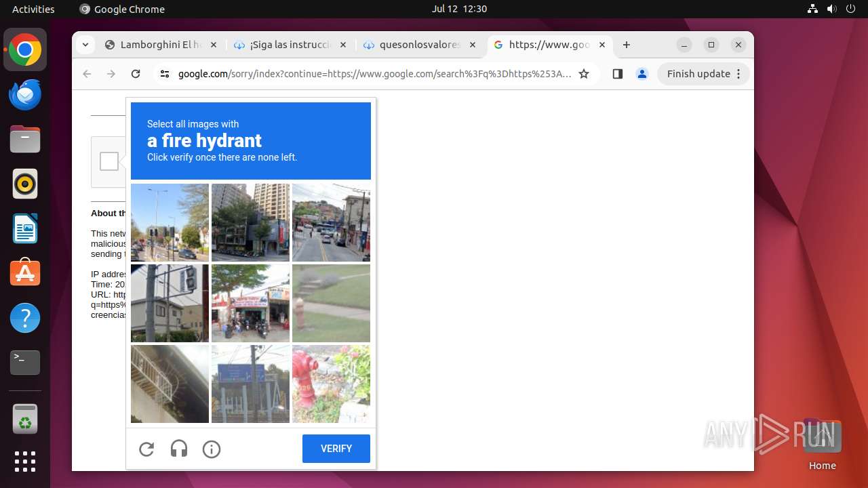The image size is (868, 488).
Task: Minimize the Chrome window
Action: [685, 45]
